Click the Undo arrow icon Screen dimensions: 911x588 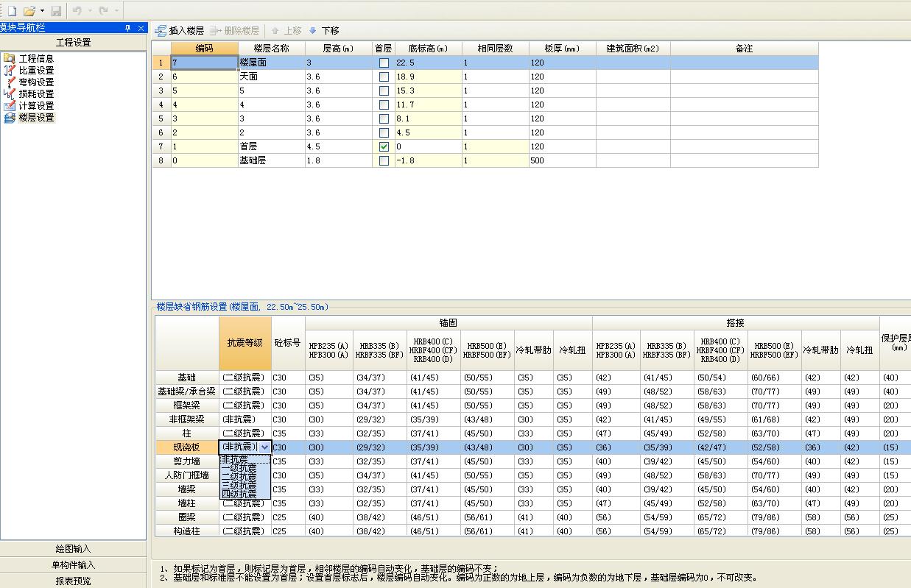click(77, 11)
